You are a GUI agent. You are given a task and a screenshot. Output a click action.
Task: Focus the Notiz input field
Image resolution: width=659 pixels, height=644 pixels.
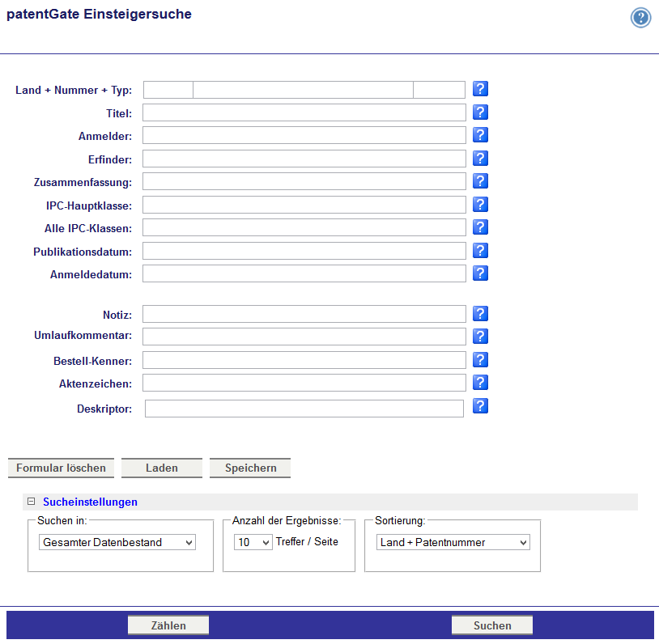304,314
